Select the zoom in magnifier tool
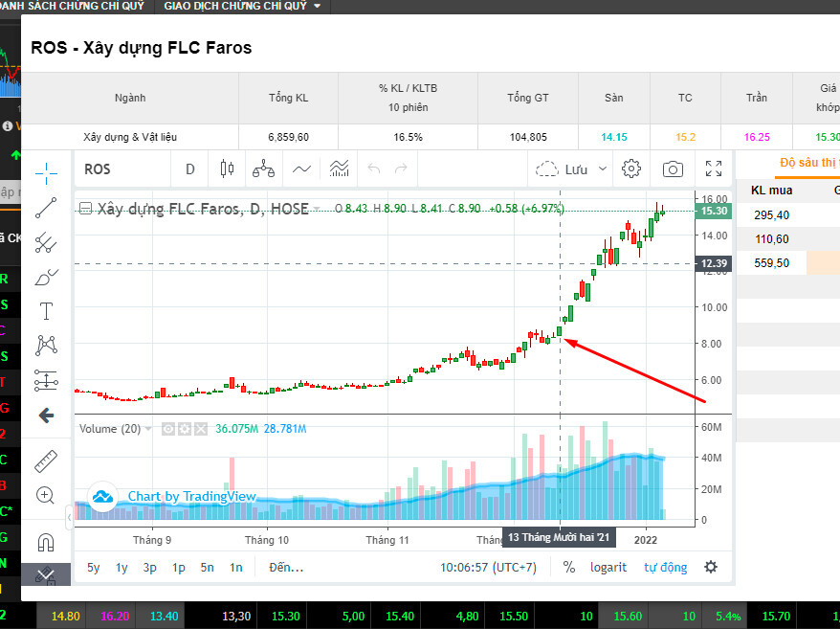This screenshot has height=629, width=840. (46, 495)
